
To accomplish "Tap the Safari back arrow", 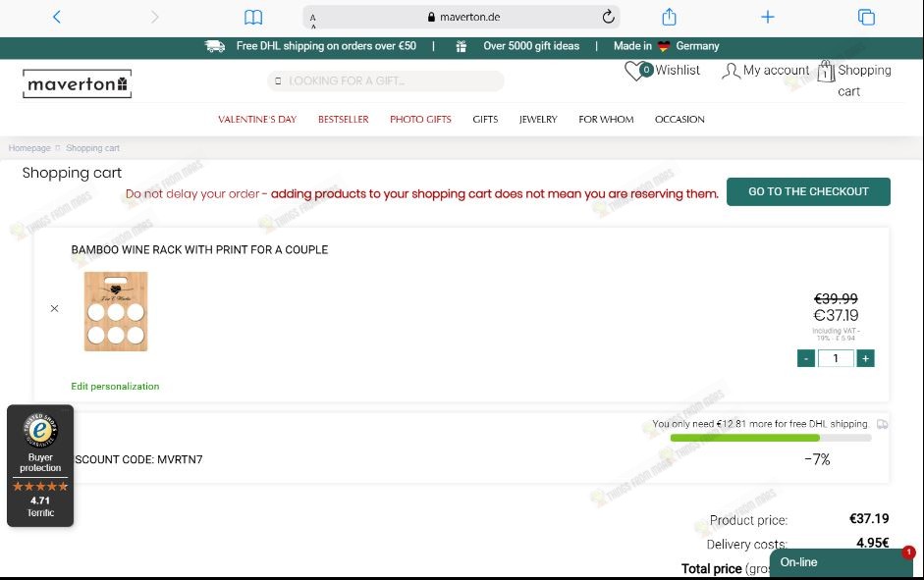I will pos(57,17).
